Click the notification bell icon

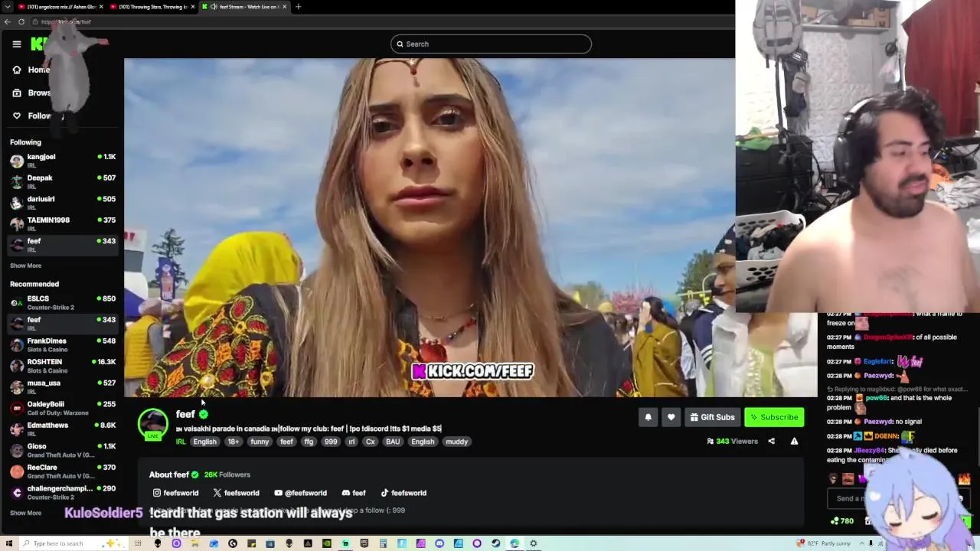648,417
